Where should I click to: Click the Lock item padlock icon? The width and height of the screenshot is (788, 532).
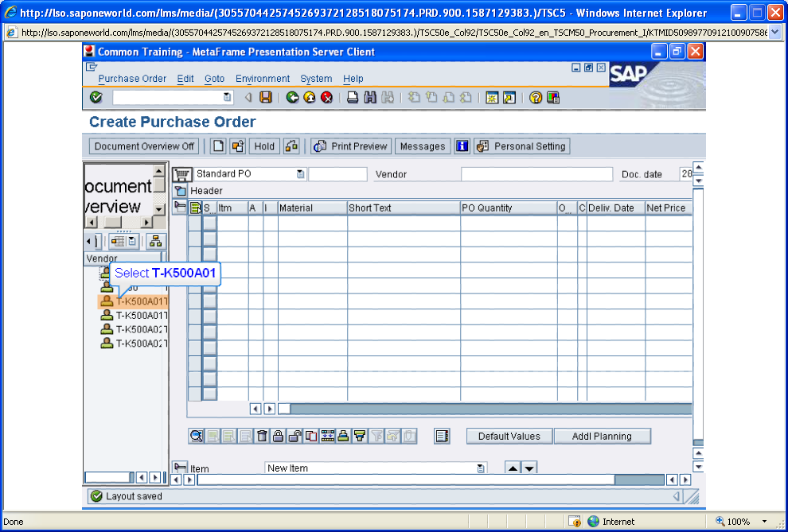(x=278, y=436)
